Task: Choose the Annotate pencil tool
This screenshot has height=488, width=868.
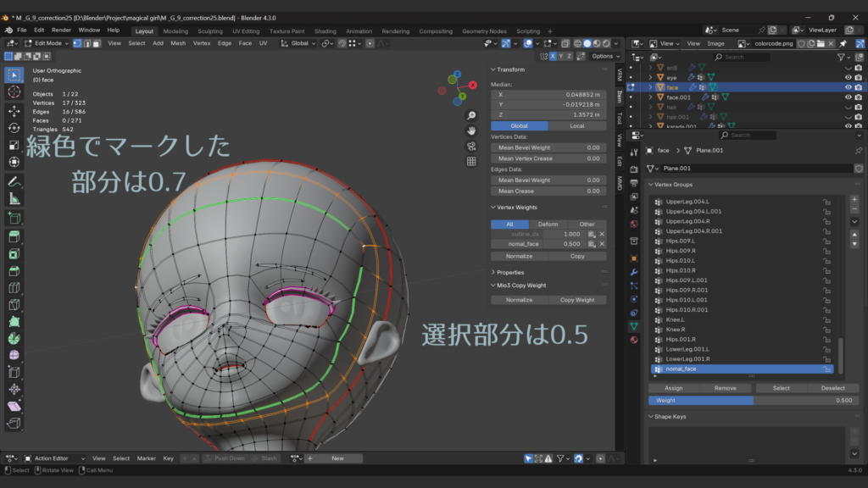Action: (x=14, y=181)
